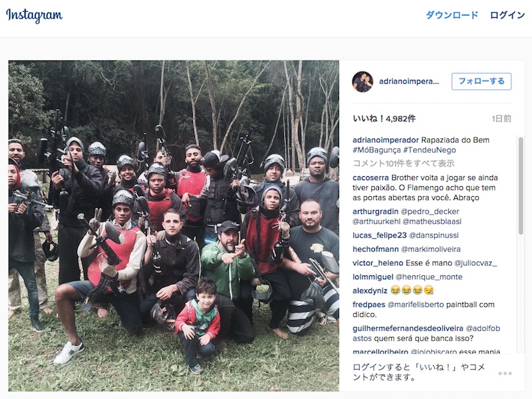
Task: Open the #MóBagunça hashtag
Action: click(376, 150)
